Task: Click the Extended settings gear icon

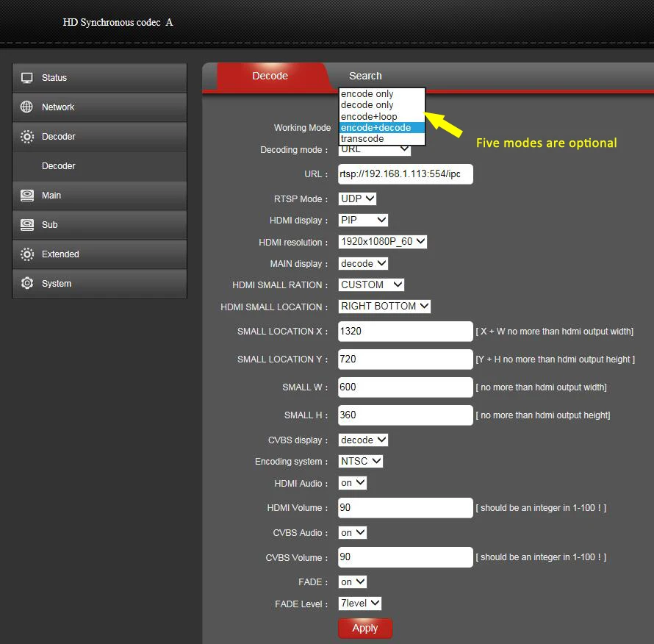Action: click(x=27, y=254)
